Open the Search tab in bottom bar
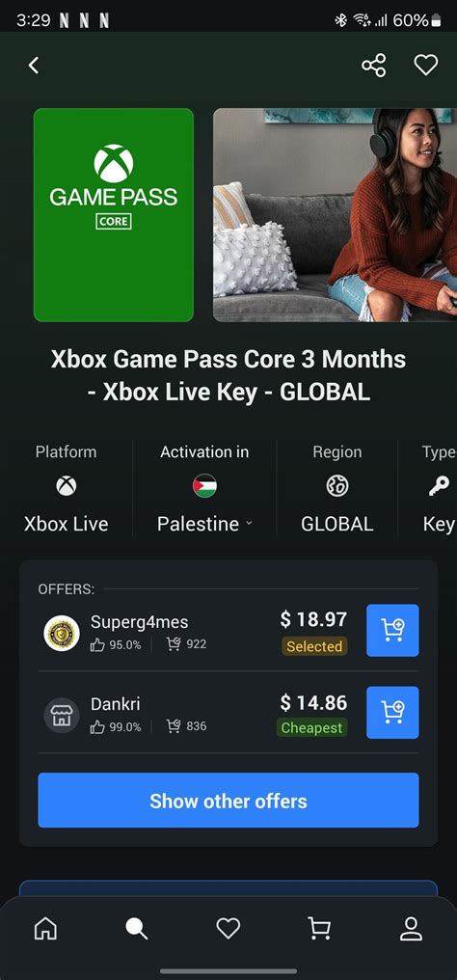 (136, 929)
